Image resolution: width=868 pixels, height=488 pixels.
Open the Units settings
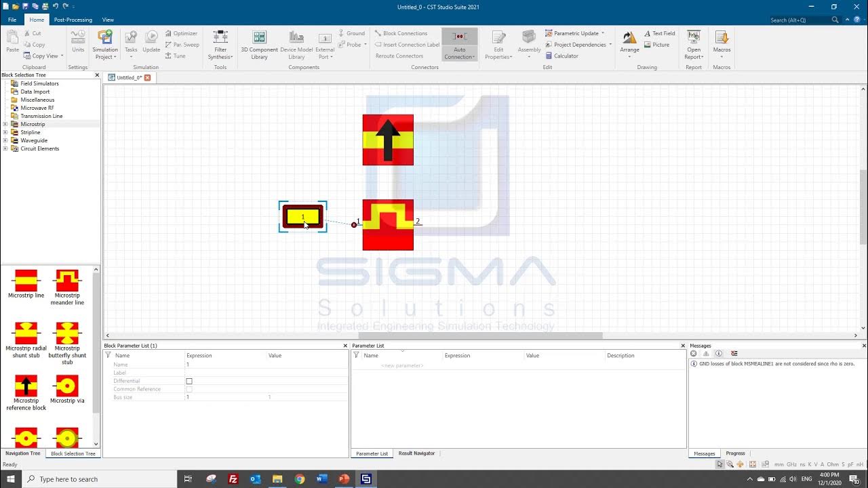point(78,41)
